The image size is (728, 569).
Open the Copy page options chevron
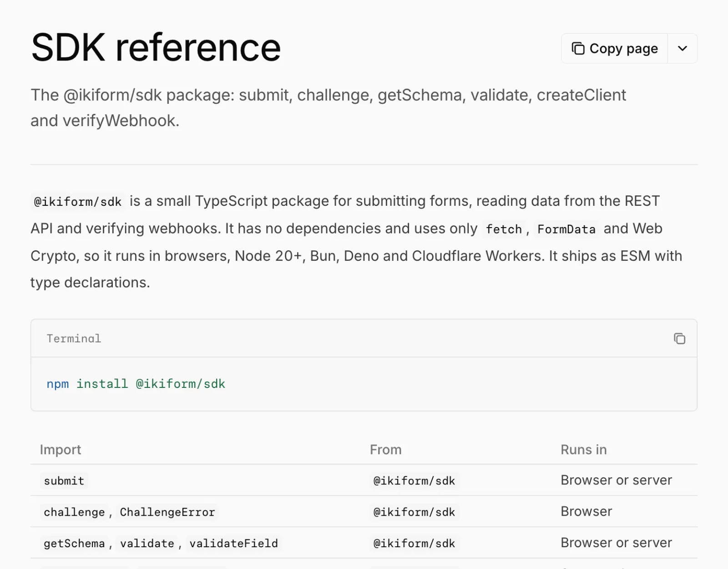682,48
